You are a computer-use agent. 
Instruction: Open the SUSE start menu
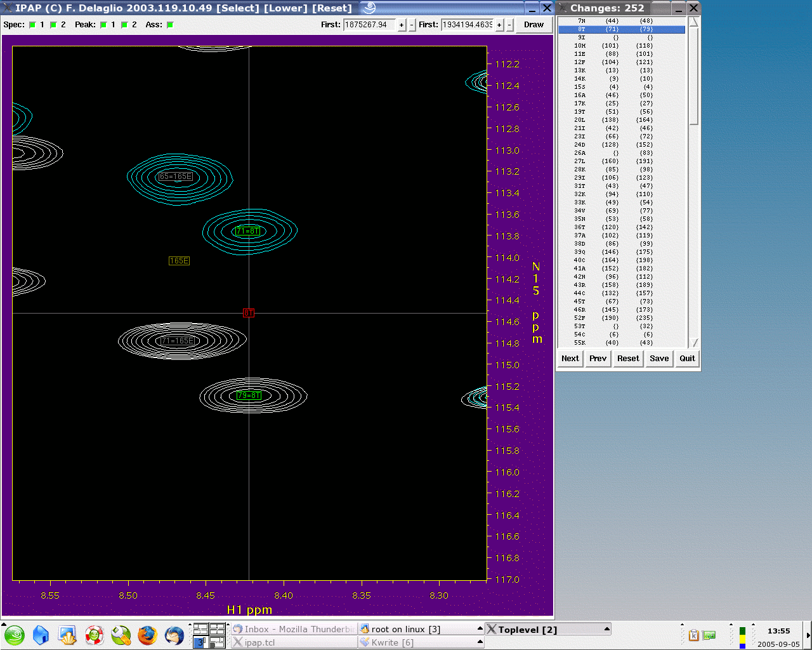click(x=15, y=635)
